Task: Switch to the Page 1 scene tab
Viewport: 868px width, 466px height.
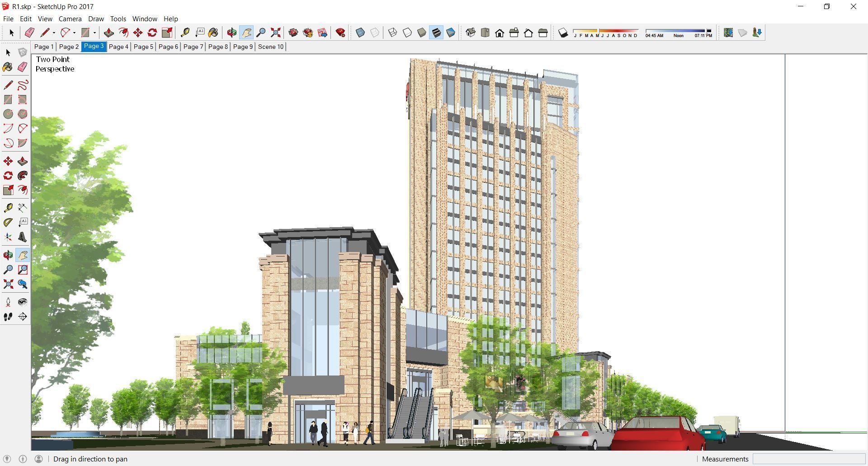Action: coord(44,47)
